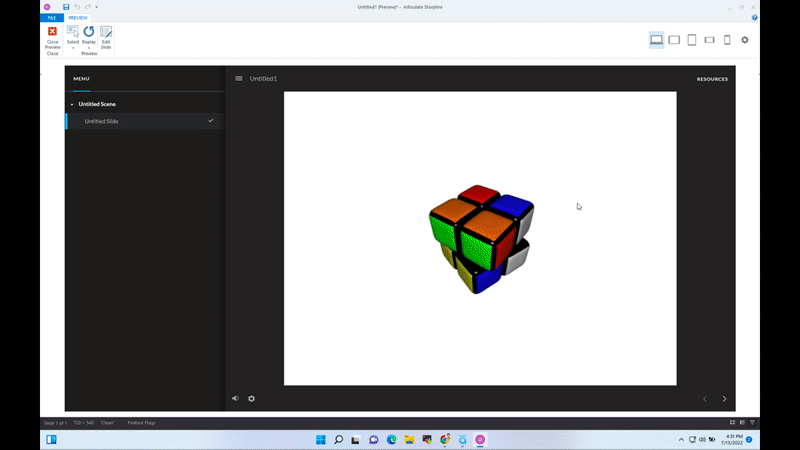
Task: Open the preview settings gear
Action: (745, 40)
